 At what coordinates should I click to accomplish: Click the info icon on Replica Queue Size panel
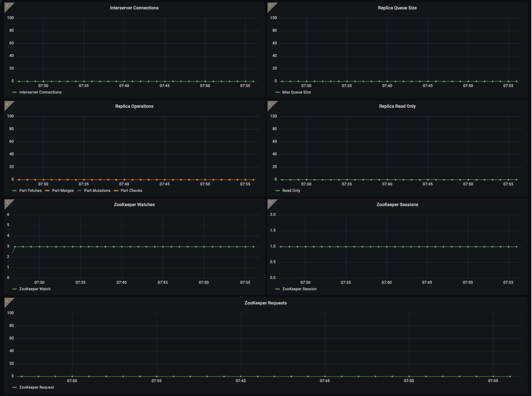coord(270,5)
